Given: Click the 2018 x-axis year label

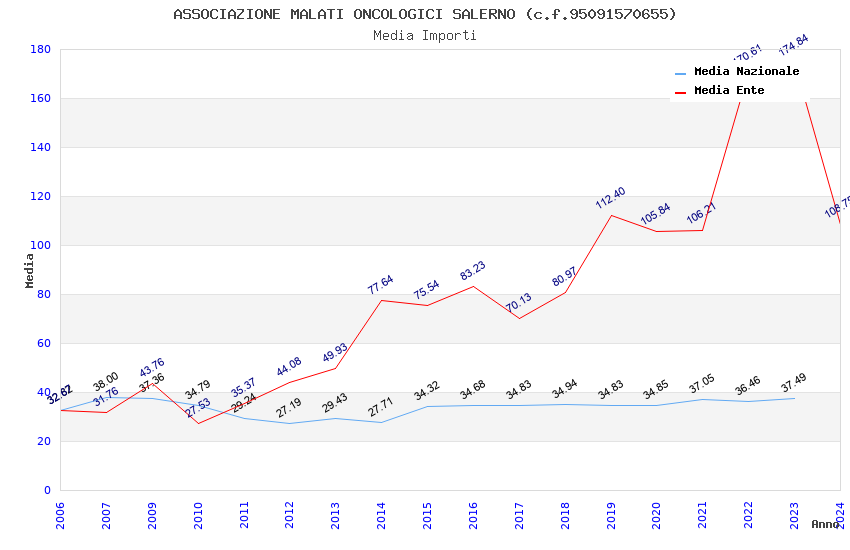Looking at the screenshot, I should tap(565, 515).
